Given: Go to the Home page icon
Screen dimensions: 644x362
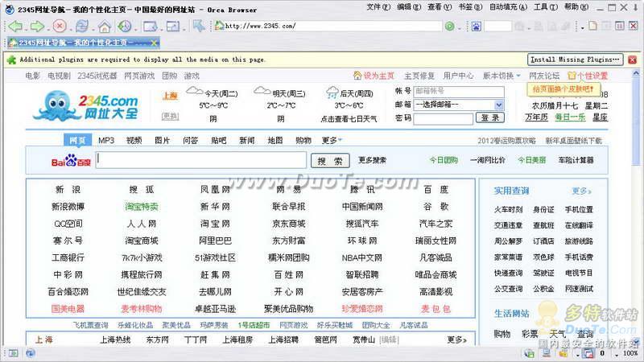Looking at the screenshot, I should coord(104,26).
